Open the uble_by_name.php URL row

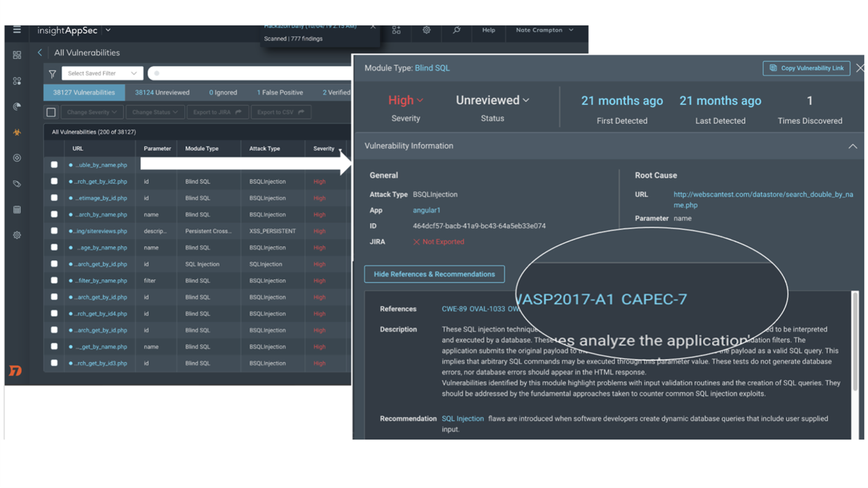click(x=101, y=165)
